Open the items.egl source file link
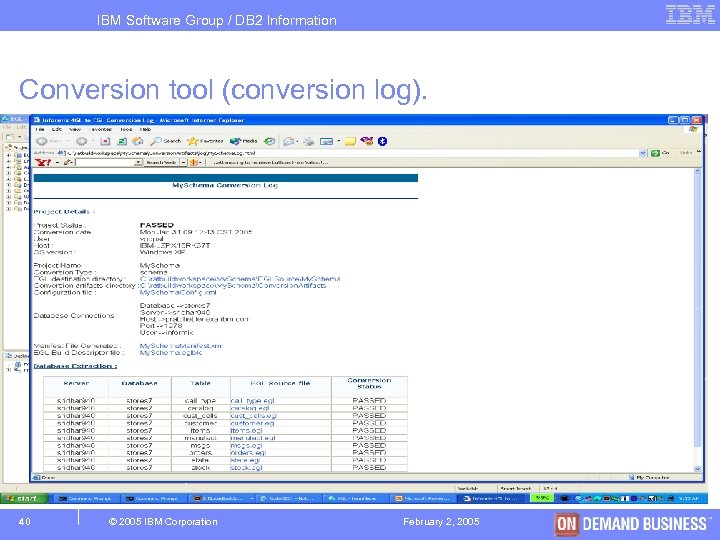 point(246,431)
